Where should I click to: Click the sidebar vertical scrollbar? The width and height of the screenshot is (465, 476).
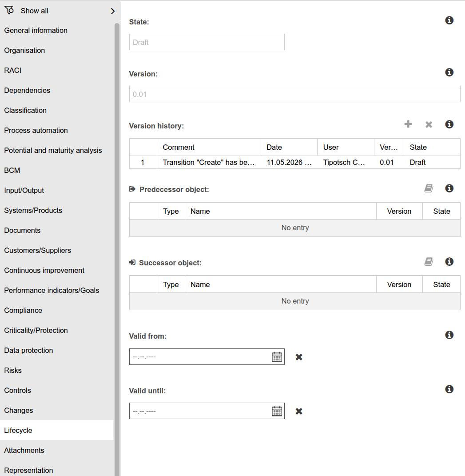[117, 249]
